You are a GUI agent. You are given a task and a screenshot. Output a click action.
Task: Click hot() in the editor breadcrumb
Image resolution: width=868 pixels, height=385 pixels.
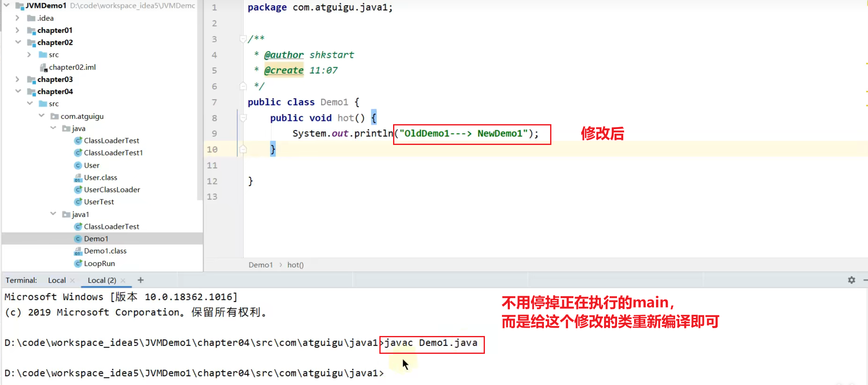pos(295,265)
